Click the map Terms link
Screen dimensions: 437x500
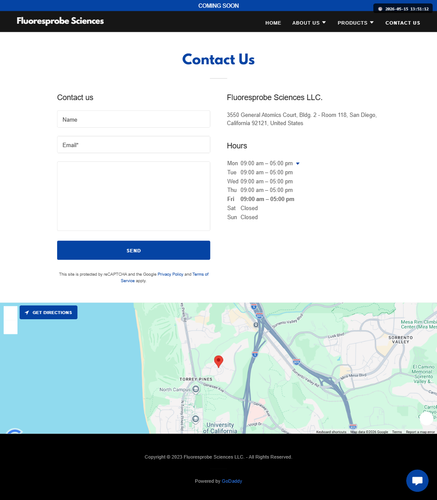pyautogui.click(x=397, y=432)
